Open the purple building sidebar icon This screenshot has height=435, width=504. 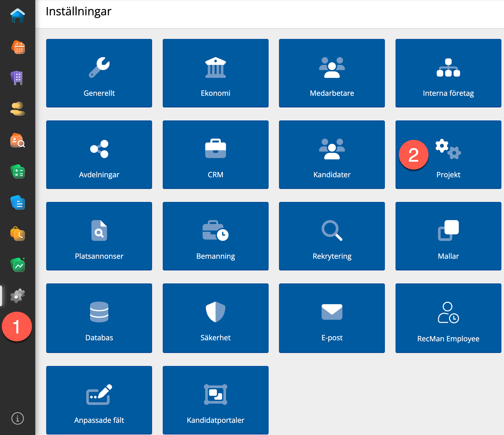(18, 78)
